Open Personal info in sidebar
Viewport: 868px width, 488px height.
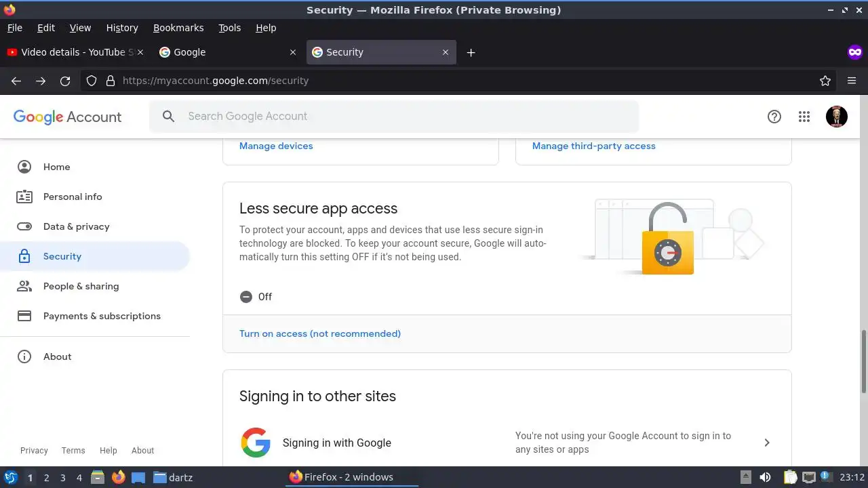[95, 197]
